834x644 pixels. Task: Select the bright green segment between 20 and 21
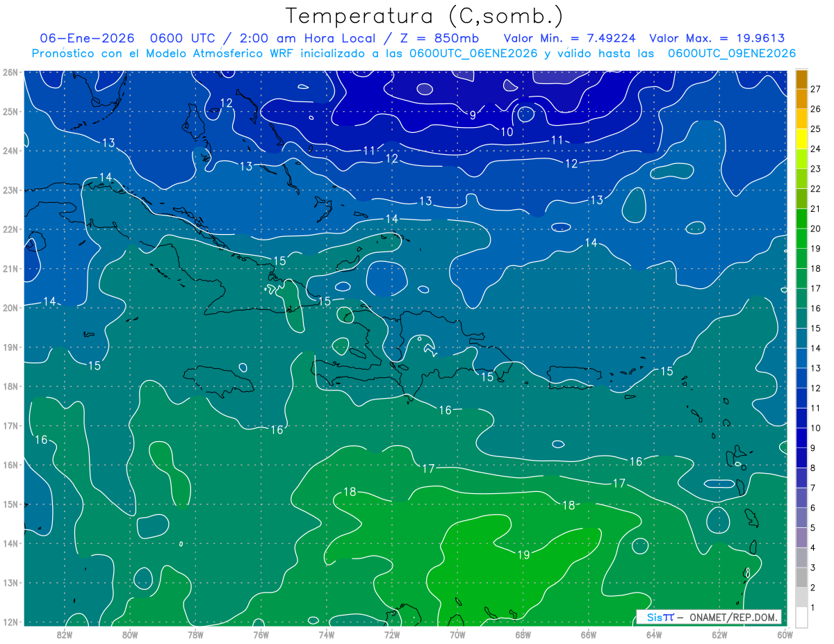801,219
